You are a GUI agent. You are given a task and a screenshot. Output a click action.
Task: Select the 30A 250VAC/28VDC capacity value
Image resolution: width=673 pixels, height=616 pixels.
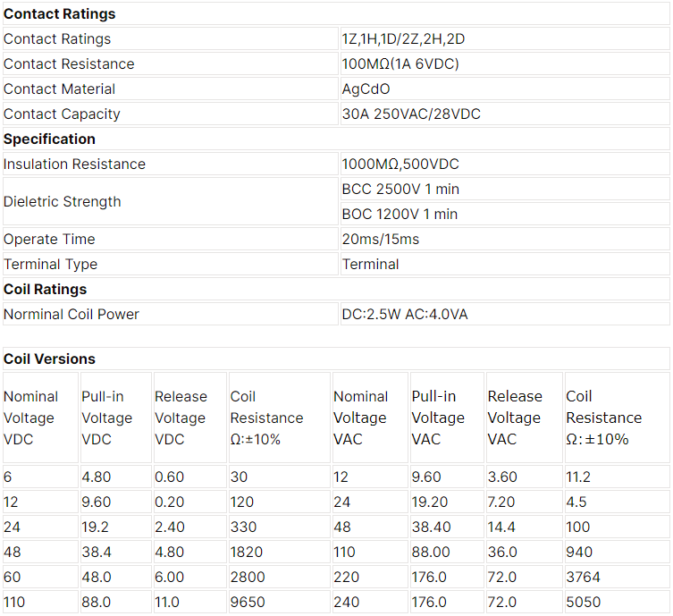(x=505, y=114)
